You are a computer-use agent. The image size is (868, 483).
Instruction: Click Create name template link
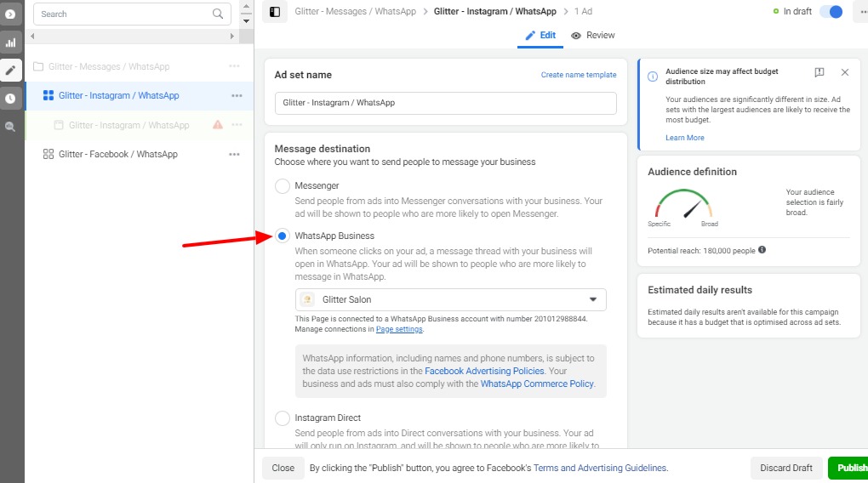(579, 75)
